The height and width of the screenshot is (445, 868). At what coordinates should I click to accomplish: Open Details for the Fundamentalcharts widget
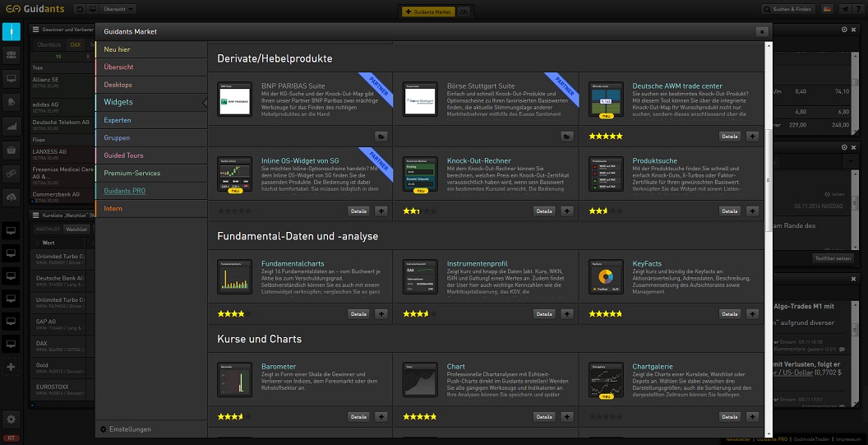[358, 314]
